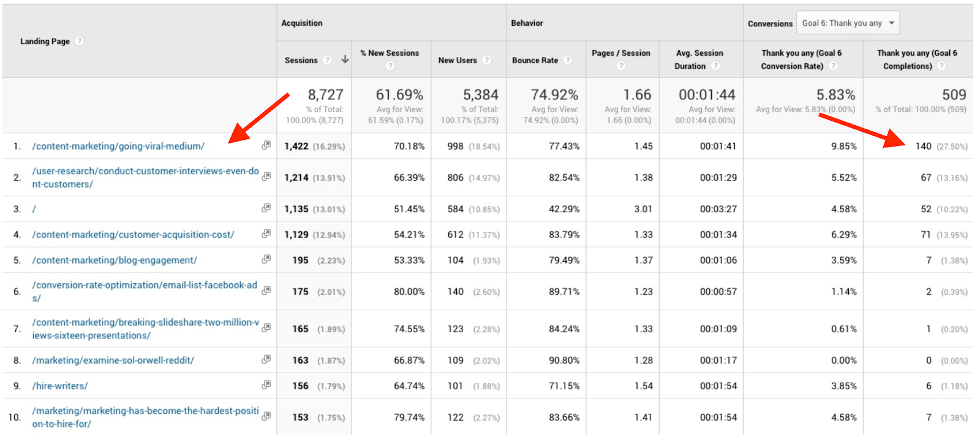Click conversion rate 9.85%
The image size is (980, 439).
click(844, 146)
